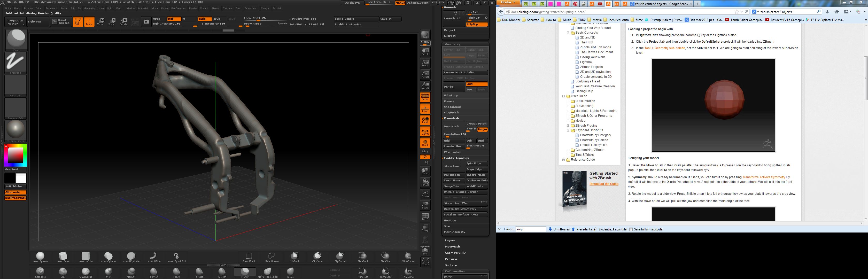
Task: Open the Brush menu in ZBrush
Action: [x=18, y=9]
